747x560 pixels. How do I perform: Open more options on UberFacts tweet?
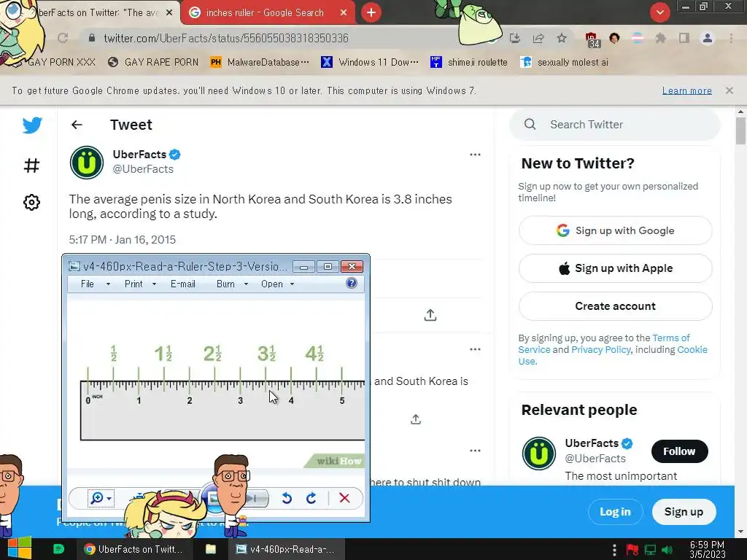(x=475, y=155)
